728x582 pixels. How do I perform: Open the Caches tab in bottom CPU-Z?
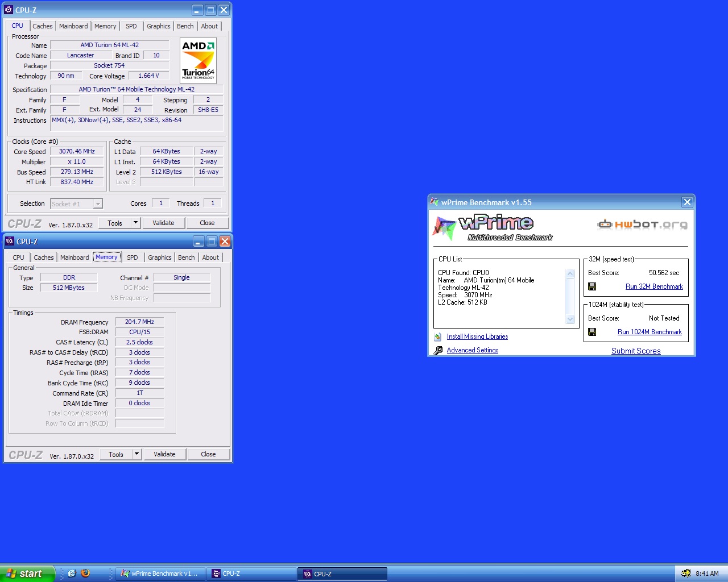point(43,257)
